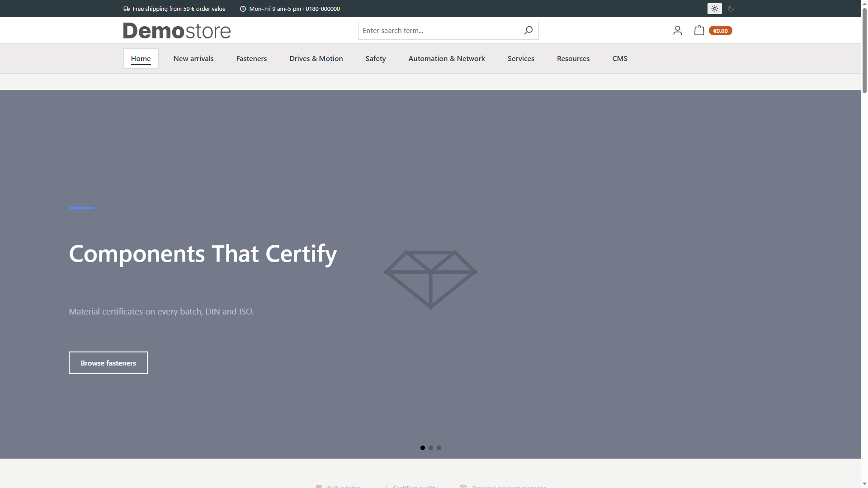Open the user account icon
The height and width of the screenshot is (488, 868).
coord(677,30)
